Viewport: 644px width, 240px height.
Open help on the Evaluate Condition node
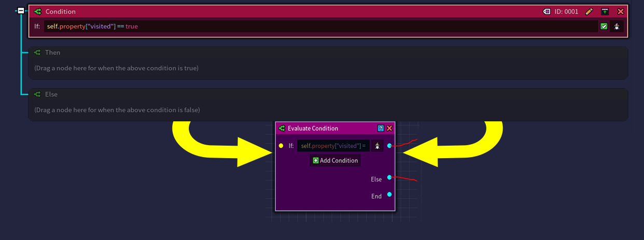[x=381, y=129]
